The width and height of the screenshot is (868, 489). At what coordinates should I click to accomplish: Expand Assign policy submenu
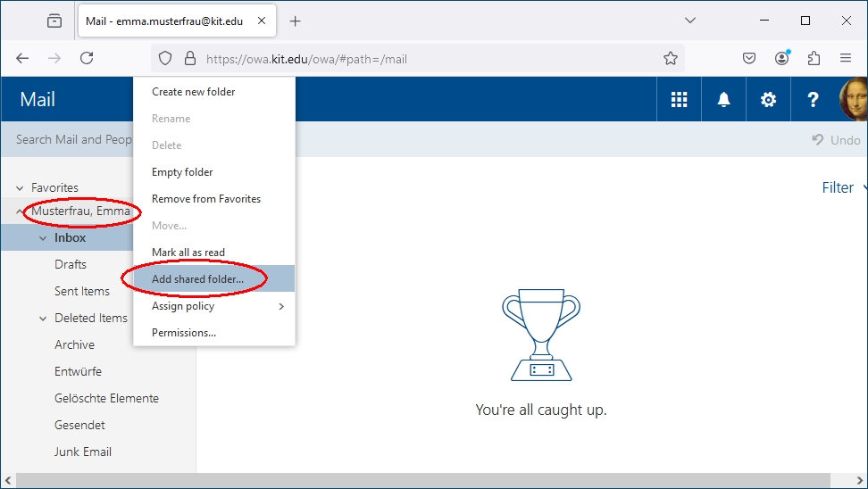[213, 306]
